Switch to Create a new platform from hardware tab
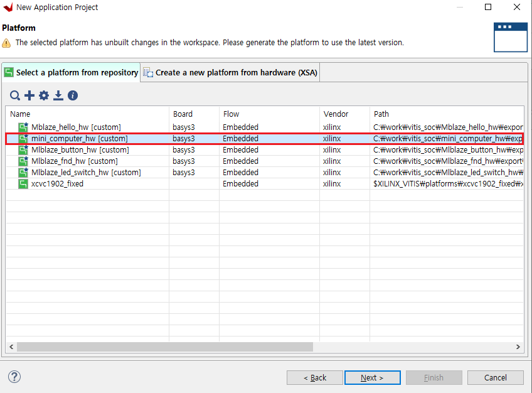This screenshot has width=532, height=393. pyautogui.click(x=230, y=73)
